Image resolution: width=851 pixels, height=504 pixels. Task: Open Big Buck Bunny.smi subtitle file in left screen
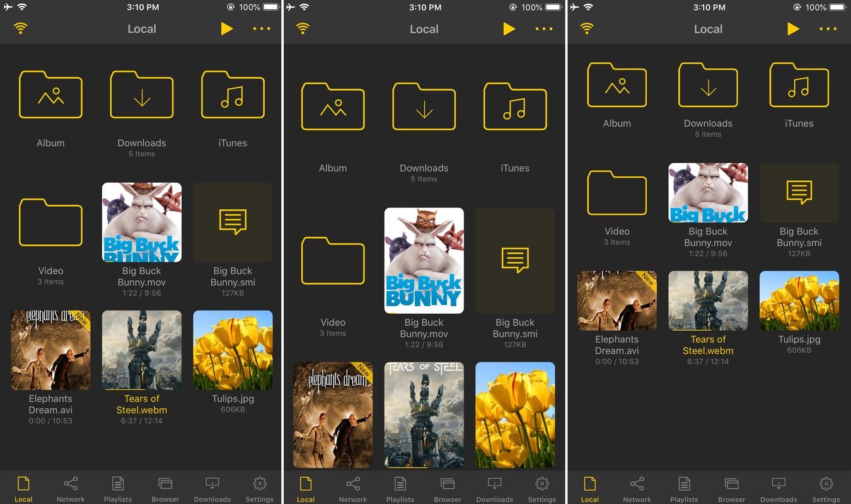(x=233, y=222)
